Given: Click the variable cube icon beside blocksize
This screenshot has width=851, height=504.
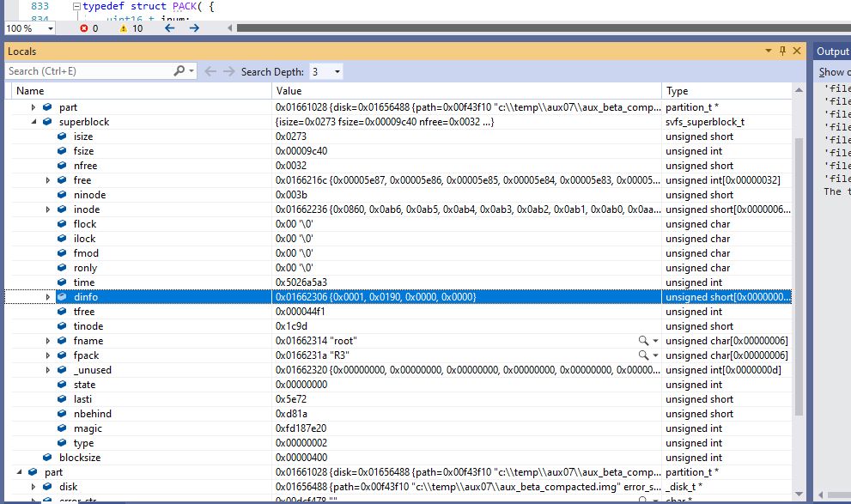Looking at the screenshot, I should pos(47,458).
